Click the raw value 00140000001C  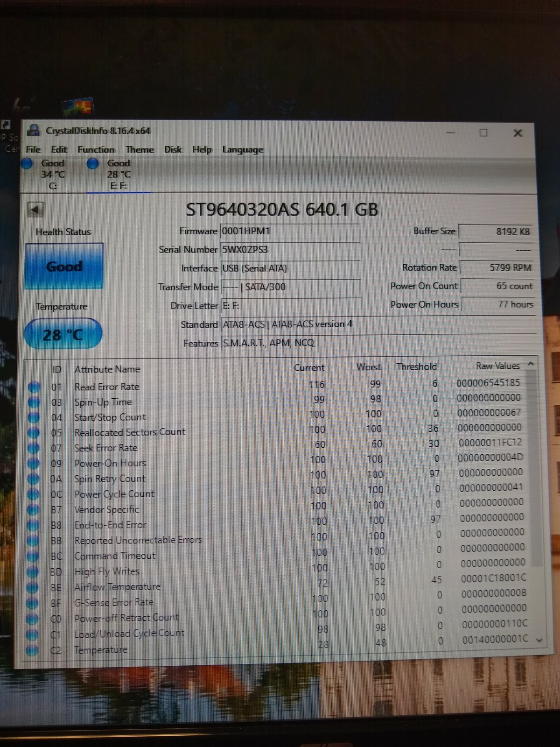[495, 639]
